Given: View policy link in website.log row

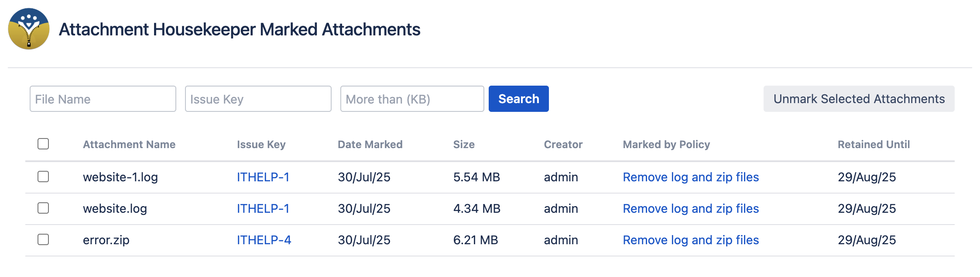Looking at the screenshot, I should coord(690,208).
